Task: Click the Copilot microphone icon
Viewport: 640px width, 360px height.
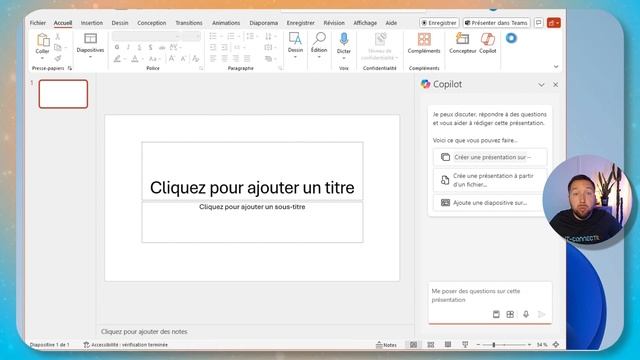Action: 526,314
